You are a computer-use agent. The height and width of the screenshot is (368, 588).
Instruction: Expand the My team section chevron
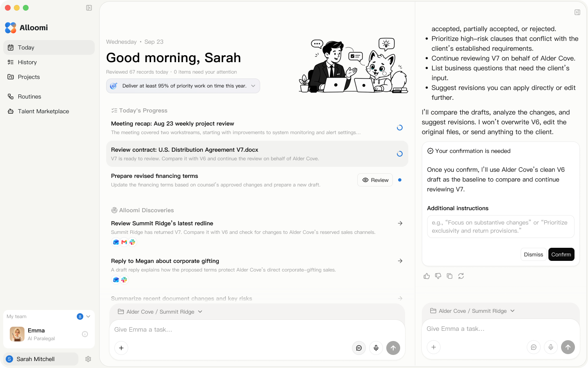(88, 316)
